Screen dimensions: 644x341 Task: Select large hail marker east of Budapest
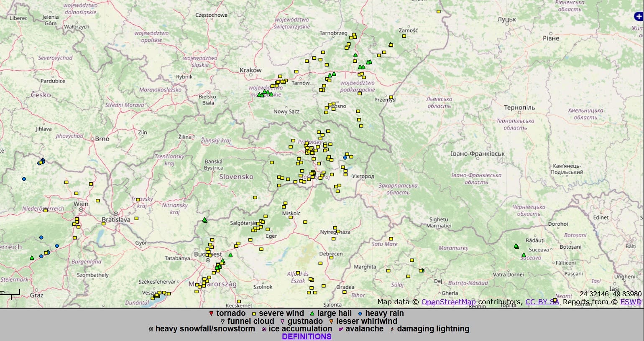[230, 255]
